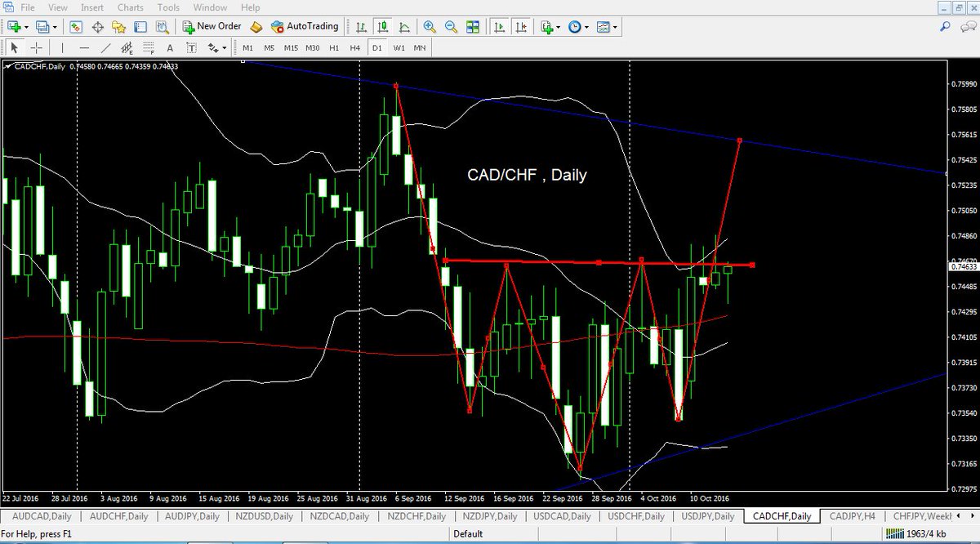Expand the Periods dropdown arrow

coord(586,28)
